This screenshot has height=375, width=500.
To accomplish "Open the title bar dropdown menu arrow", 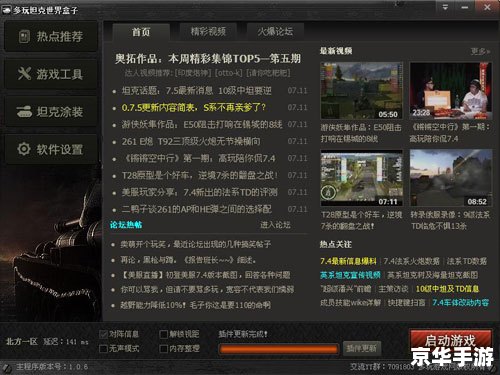I will [445, 7].
